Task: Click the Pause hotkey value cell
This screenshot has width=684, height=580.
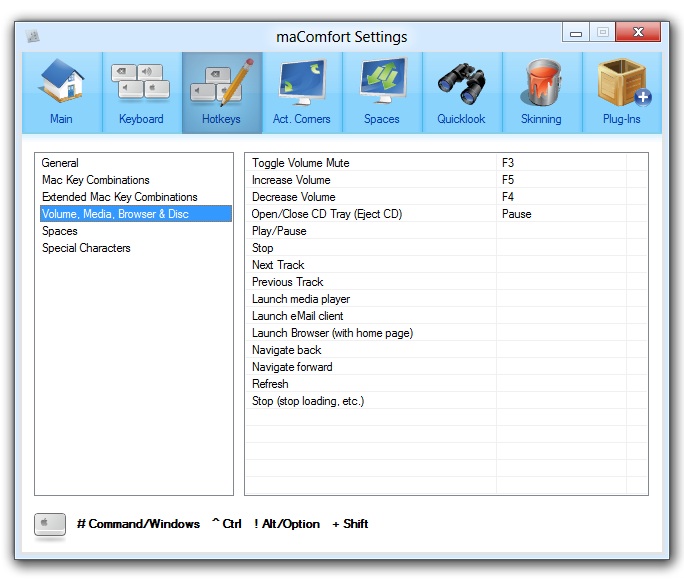Action: coord(561,214)
